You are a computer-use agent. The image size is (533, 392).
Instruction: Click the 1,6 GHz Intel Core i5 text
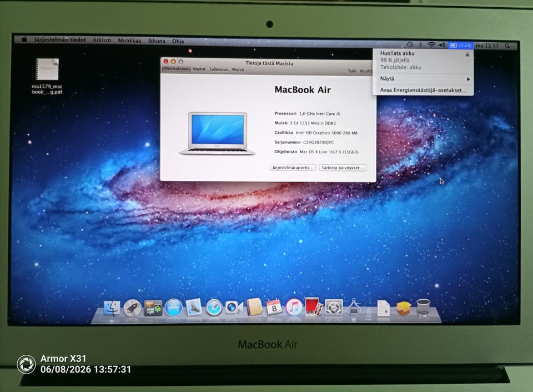(319, 114)
